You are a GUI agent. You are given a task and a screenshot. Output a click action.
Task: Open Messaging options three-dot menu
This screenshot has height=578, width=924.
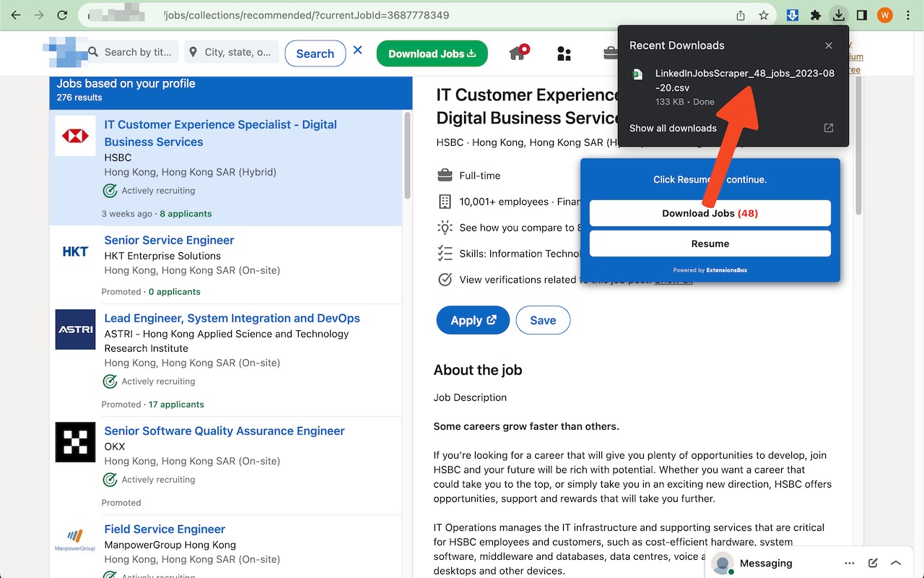click(x=850, y=563)
